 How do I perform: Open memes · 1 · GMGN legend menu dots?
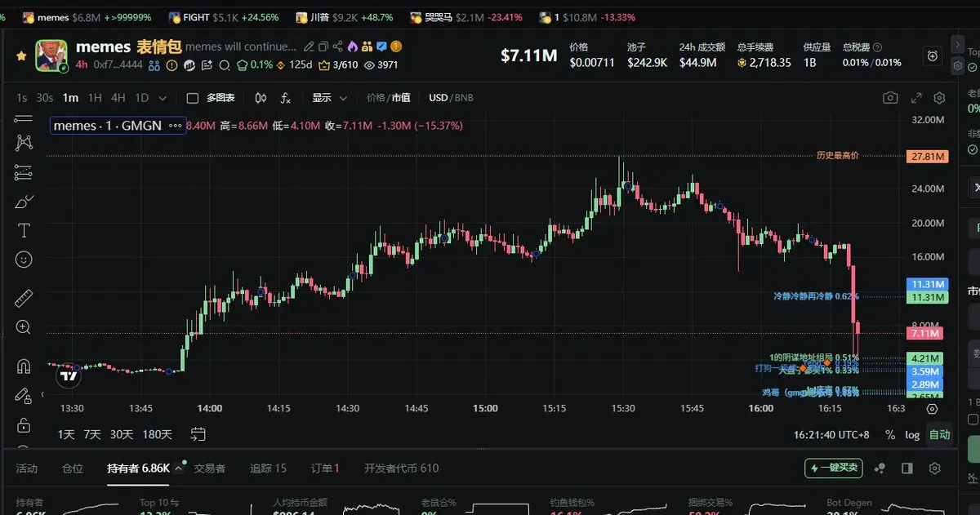tap(176, 126)
